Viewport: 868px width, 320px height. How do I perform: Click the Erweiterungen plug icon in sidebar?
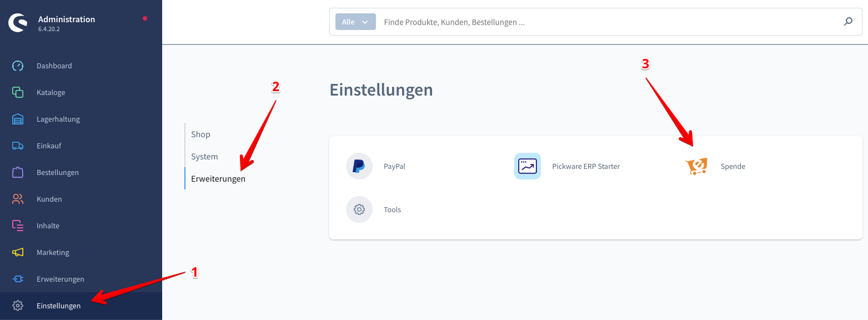[x=18, y=279]
